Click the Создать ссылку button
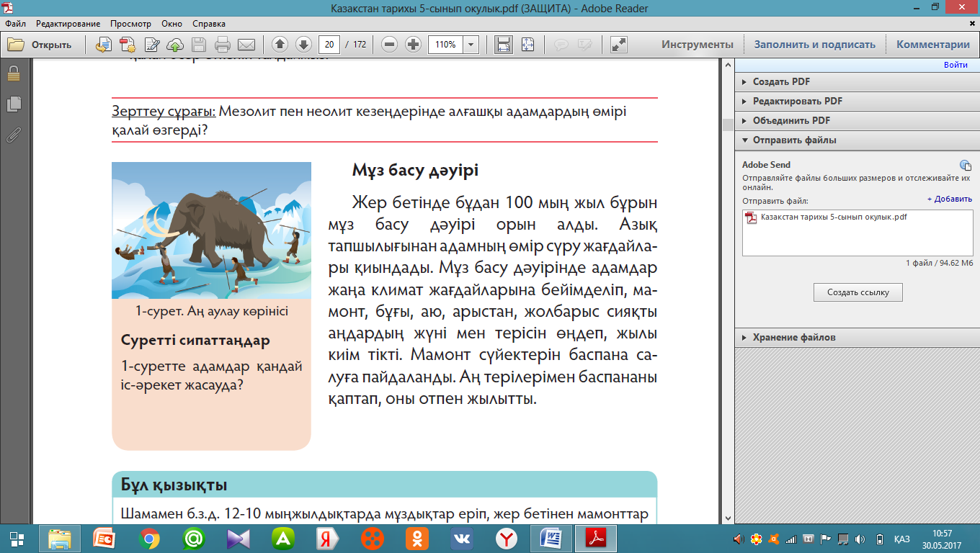The image size is (980, 553). [857, 292]
